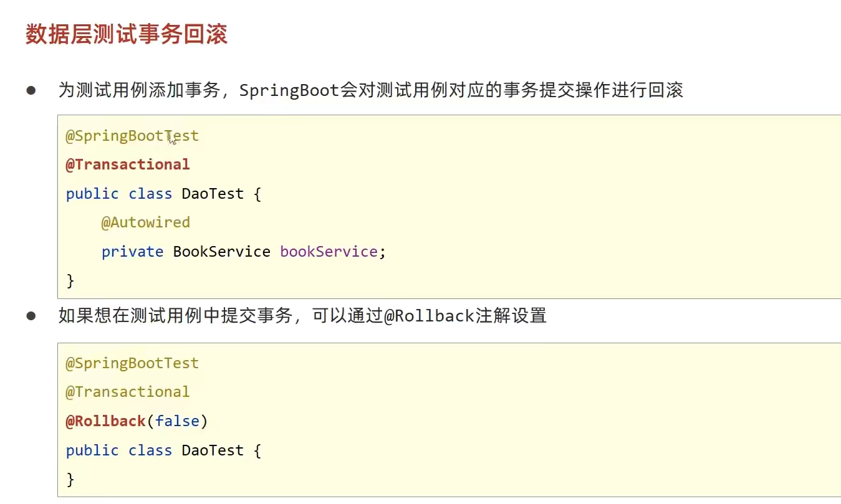This screenshot has height=504, width=841.
Task: Click closing brace of first code block
Action: 70,281
